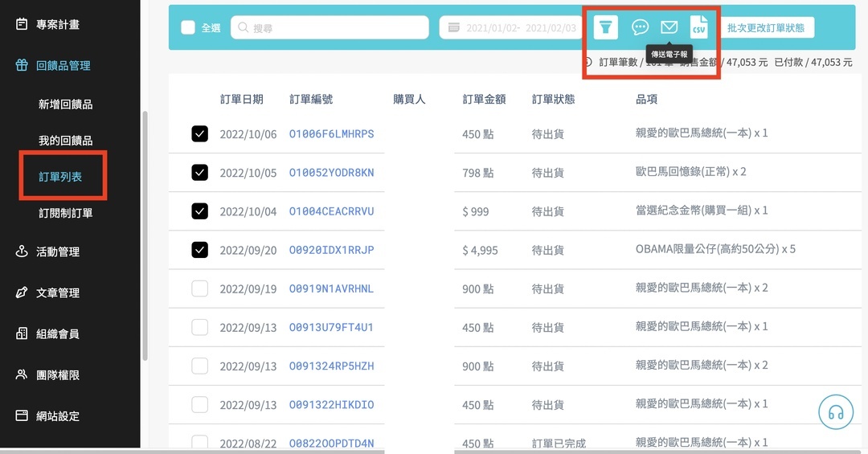Click the send newsletter envelope icon
This screenshot has width=868, height=454.
click(669, 27)
